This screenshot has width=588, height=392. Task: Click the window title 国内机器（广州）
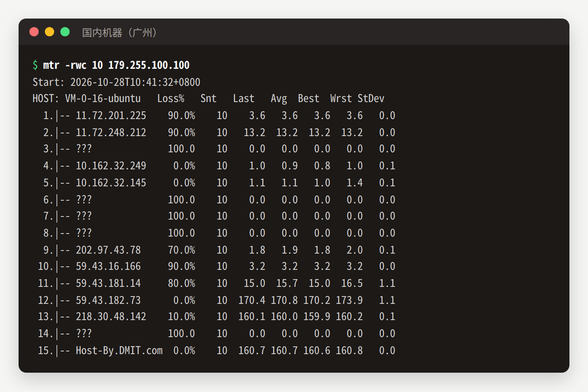(120, 32)
